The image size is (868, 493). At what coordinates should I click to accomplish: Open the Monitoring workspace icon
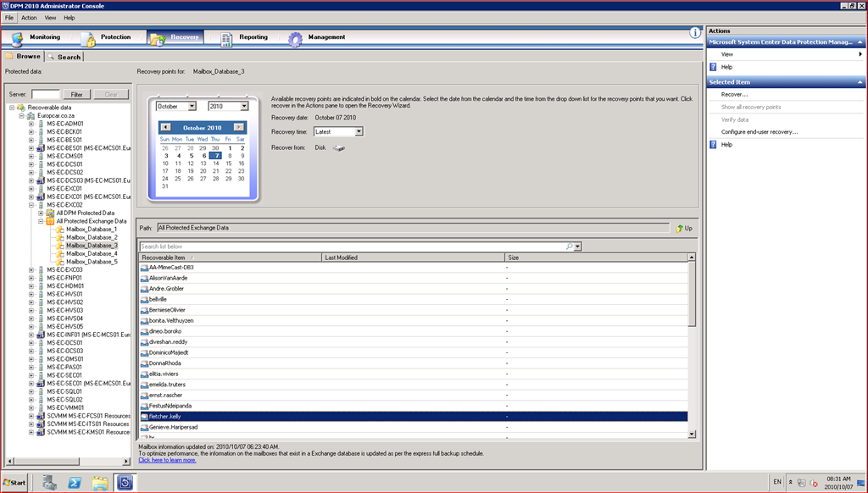[x=17, y=38]
